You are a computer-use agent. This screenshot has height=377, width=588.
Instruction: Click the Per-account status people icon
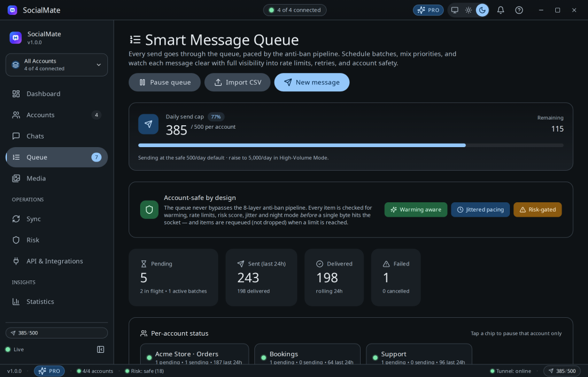coord(144,333)
